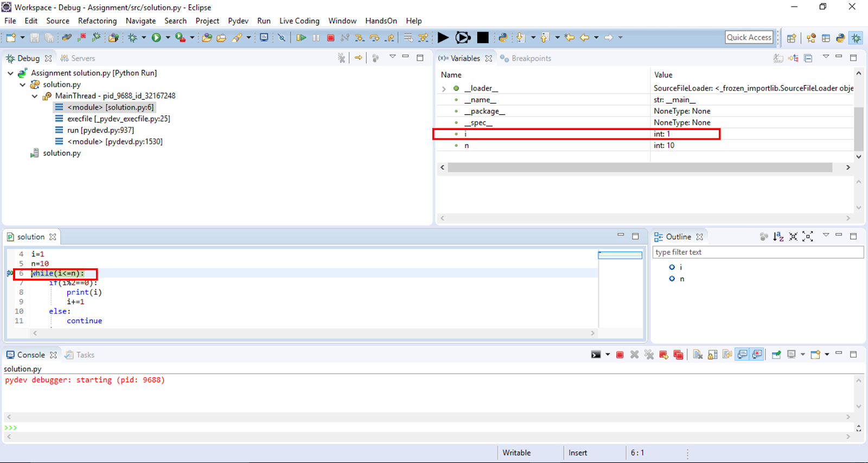Open the Variables view menu triangle
The image size is (868, 463).
click(826, 56)
